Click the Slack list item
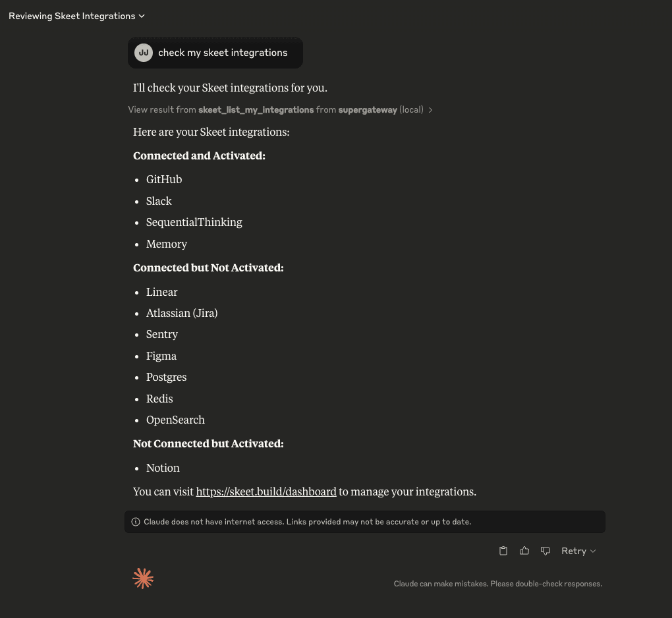The width and height of the screenshot is (672, 618). click(159, 201)
